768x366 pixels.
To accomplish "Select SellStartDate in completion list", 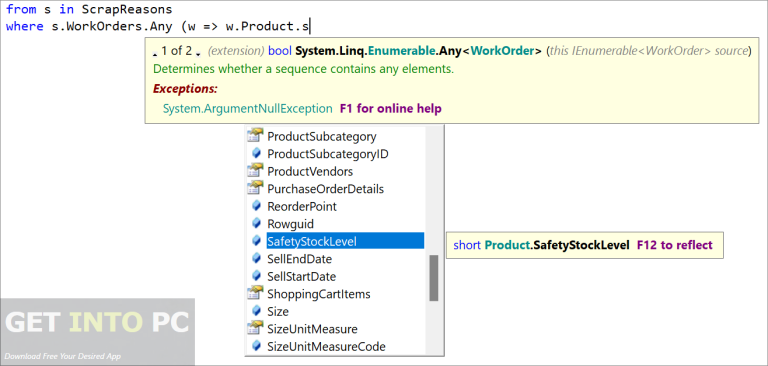I will [x=301, y=276].
